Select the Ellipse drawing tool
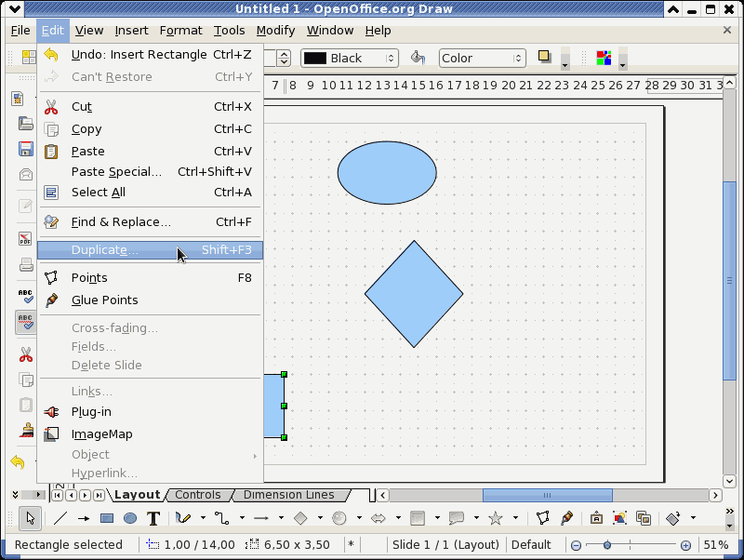744x560 pixels. 130,518
